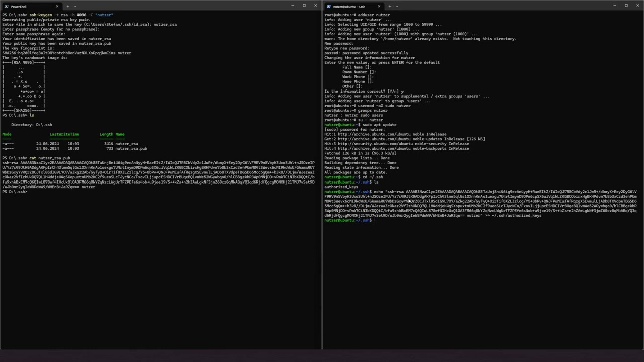644x362 pixels.
Task: Click 'Length' column header in listing
Action: pyautogui.click(x=106, y=134)
